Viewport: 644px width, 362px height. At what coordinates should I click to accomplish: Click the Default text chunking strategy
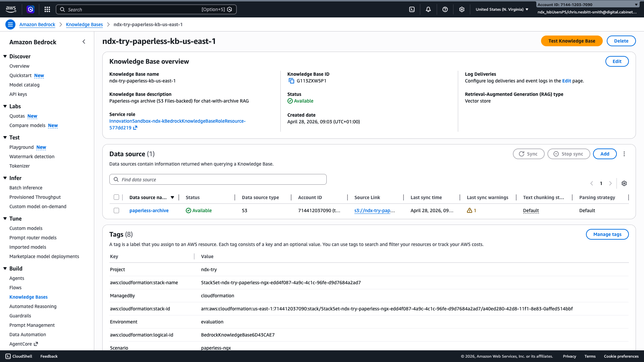pyautogui.click(x=531, y=210)
